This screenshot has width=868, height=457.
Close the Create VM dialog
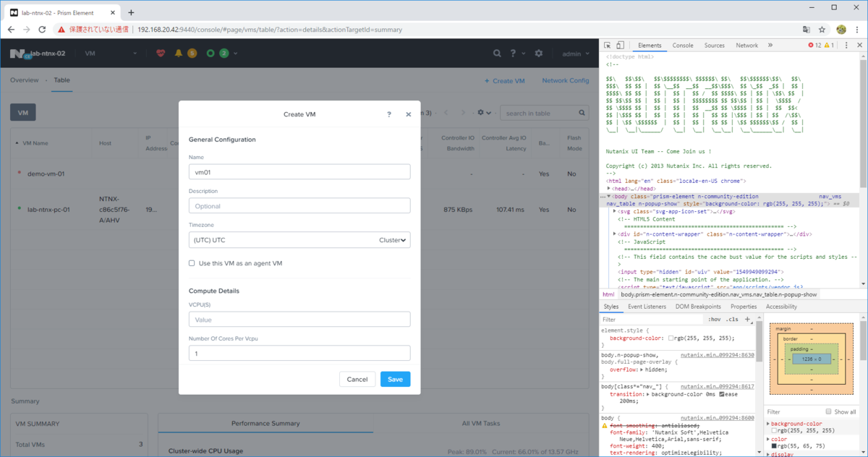click(409, 114)
